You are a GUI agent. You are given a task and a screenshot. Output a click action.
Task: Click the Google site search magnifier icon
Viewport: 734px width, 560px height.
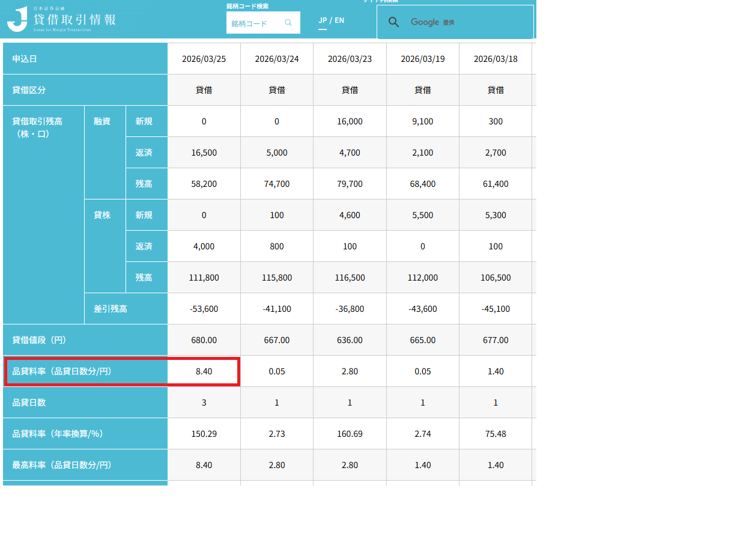394,22
